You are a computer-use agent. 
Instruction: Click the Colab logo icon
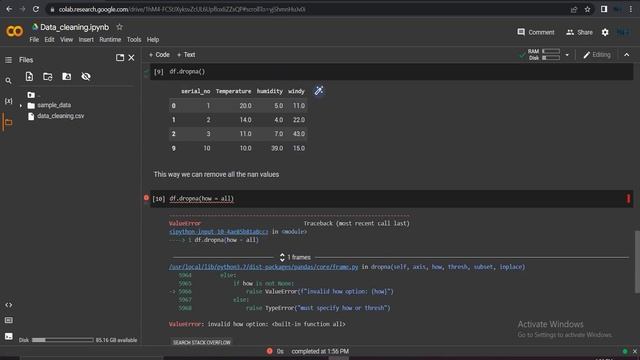click(x=14, y=31)
